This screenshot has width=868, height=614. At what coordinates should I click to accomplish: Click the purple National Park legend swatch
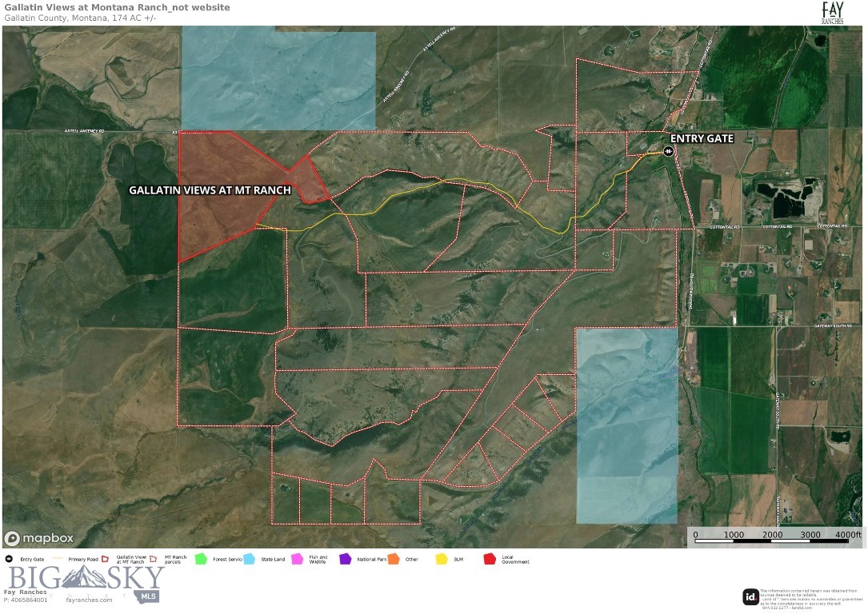tap(346, 559)
